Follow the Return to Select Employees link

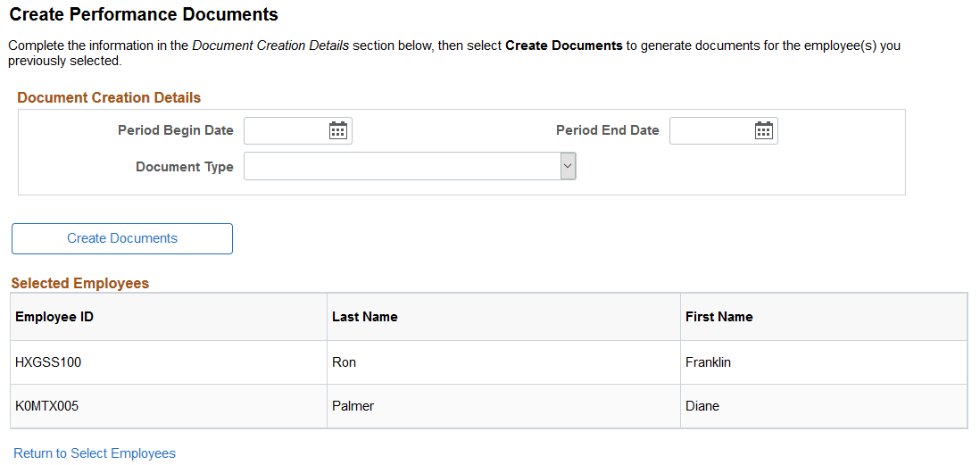95,453
